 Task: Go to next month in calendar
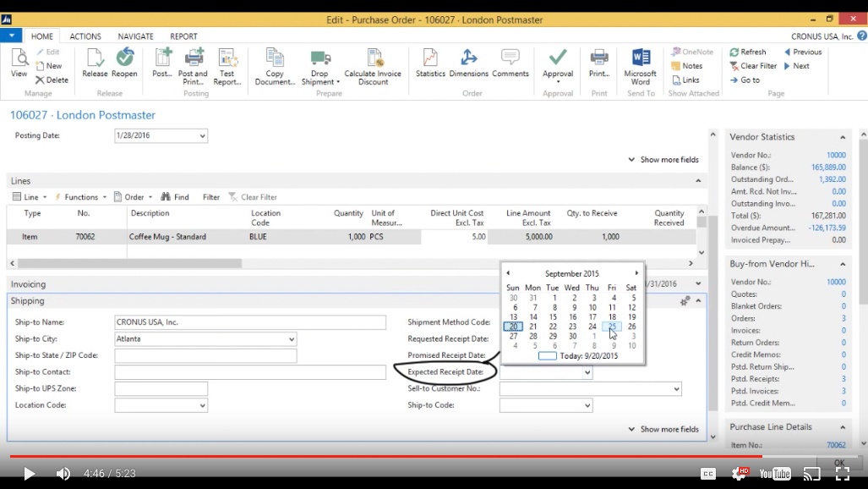[636, 272]
